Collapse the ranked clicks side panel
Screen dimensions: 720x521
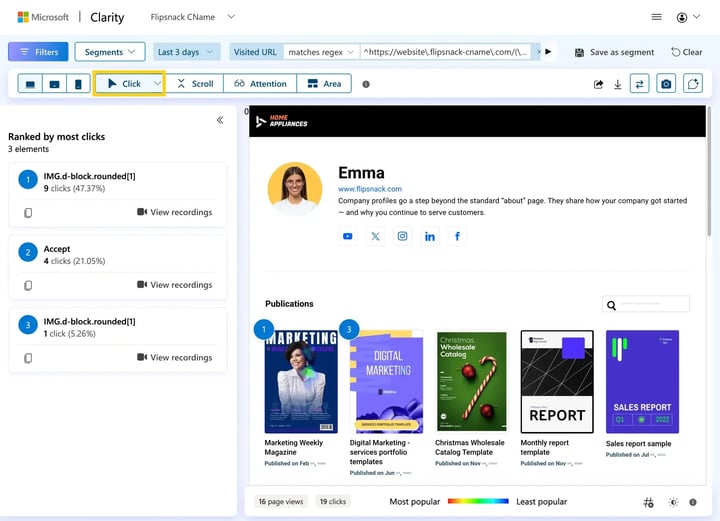click(x=220, y=120)
